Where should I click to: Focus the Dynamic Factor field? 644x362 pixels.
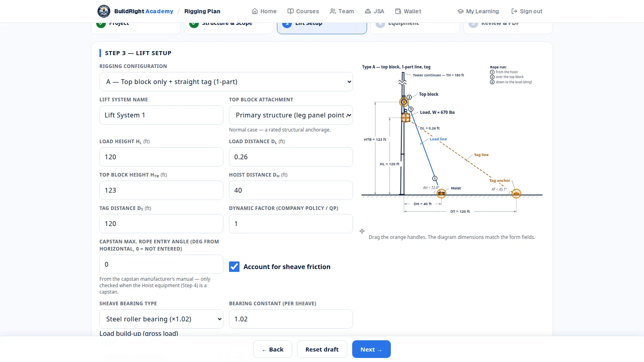coord(291,224)
